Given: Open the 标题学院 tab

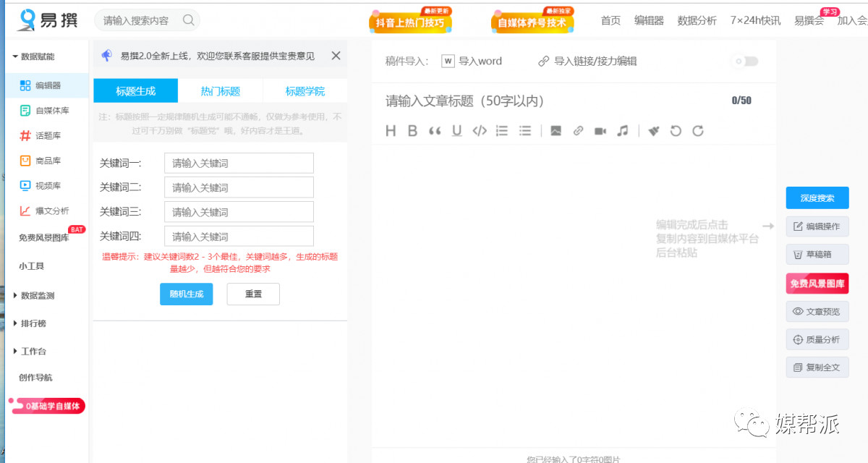Looking at the screenshot, I should [x=305, y=91].
